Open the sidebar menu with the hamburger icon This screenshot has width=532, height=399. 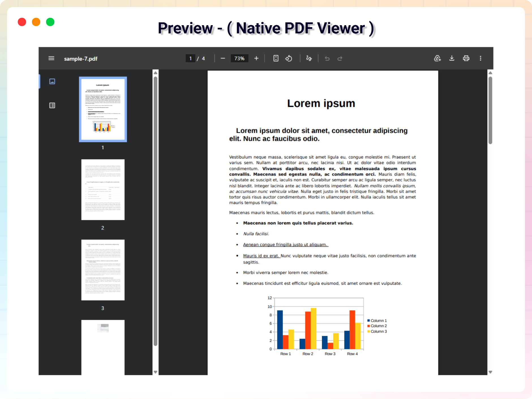51,58
